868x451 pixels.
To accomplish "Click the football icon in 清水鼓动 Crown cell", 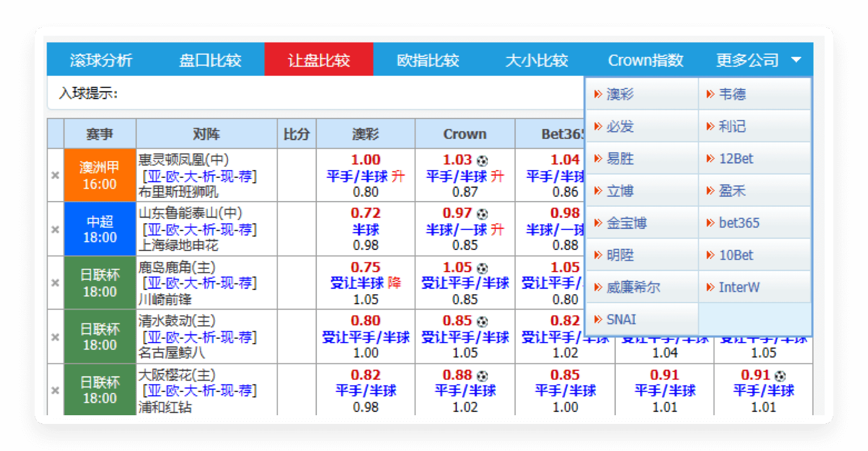I will tap(482, 321).
